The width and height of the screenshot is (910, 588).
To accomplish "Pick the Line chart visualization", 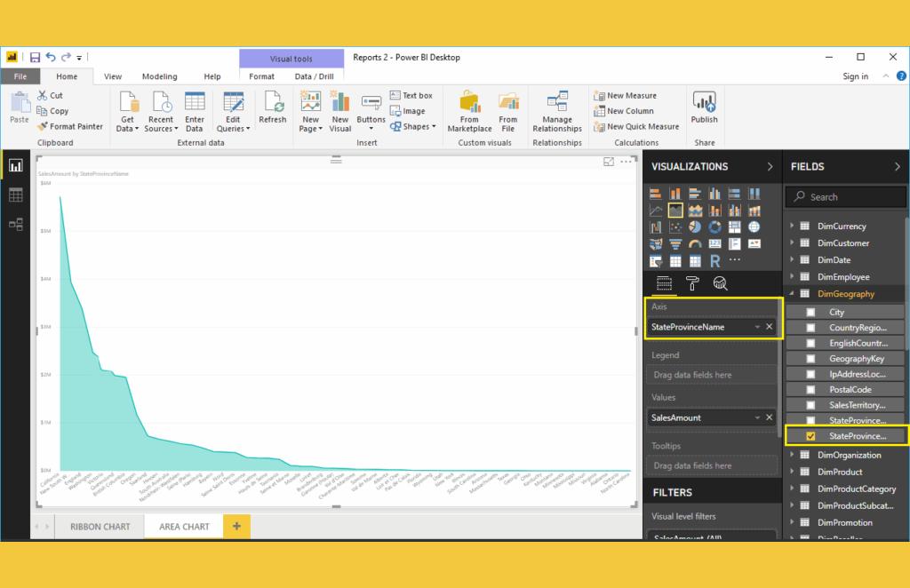I will pyautogui.click(x=656, y=211).
